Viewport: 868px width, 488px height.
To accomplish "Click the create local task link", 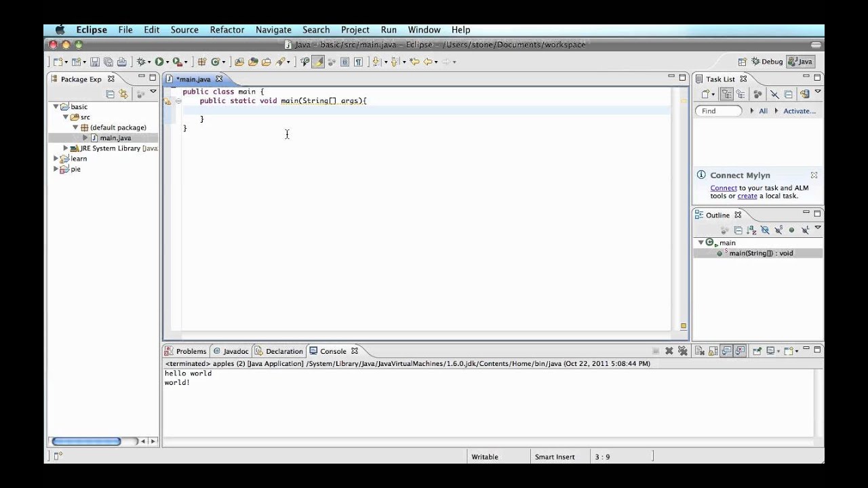I will (x=747, y=196).
